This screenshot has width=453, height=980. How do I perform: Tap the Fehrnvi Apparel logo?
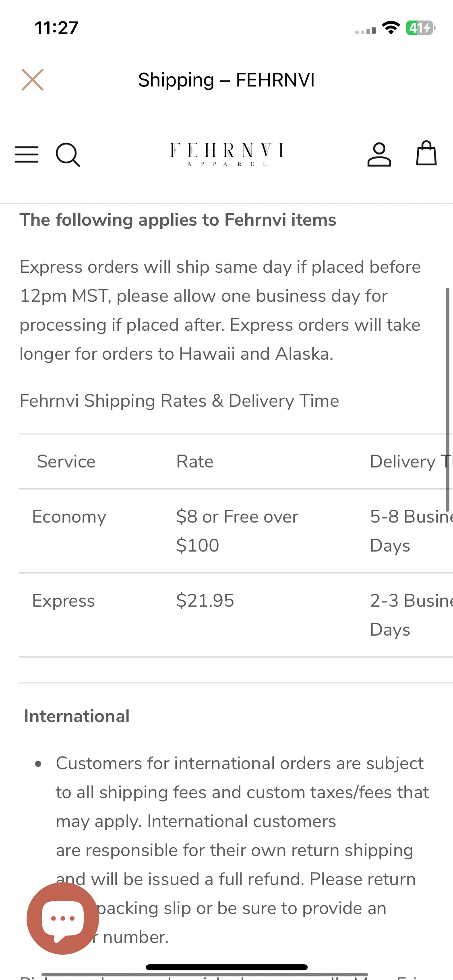click(x=227, y=154)
